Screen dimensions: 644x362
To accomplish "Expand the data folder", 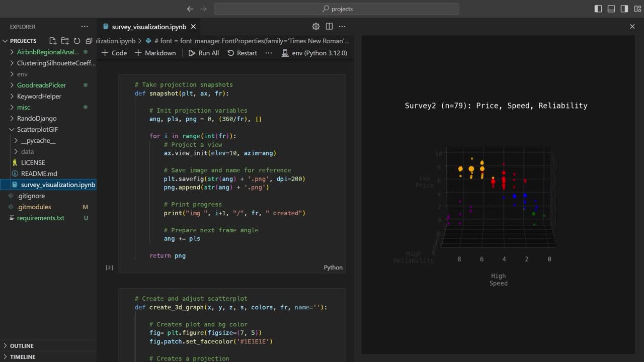I will 48,151.
